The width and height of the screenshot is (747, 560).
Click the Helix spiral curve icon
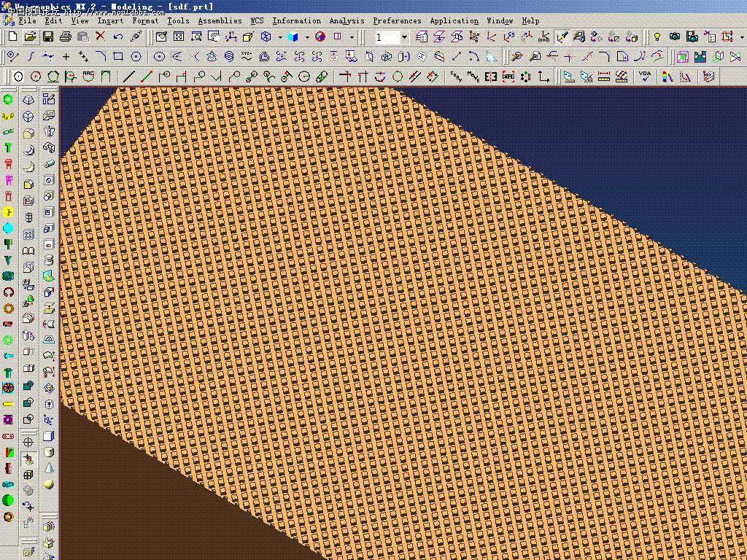[x=229, y=57]
